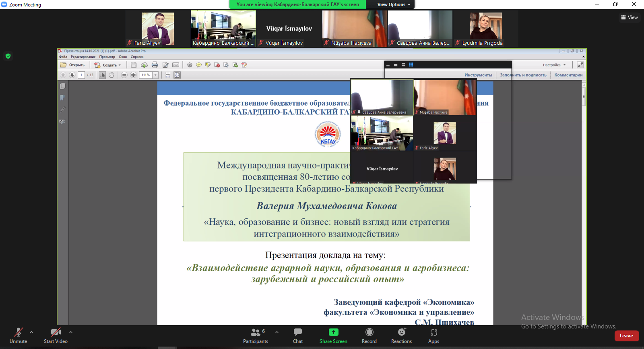Start Video in Zoom toolbar
This screenshot has height=349, width=644.
point(56,335)
